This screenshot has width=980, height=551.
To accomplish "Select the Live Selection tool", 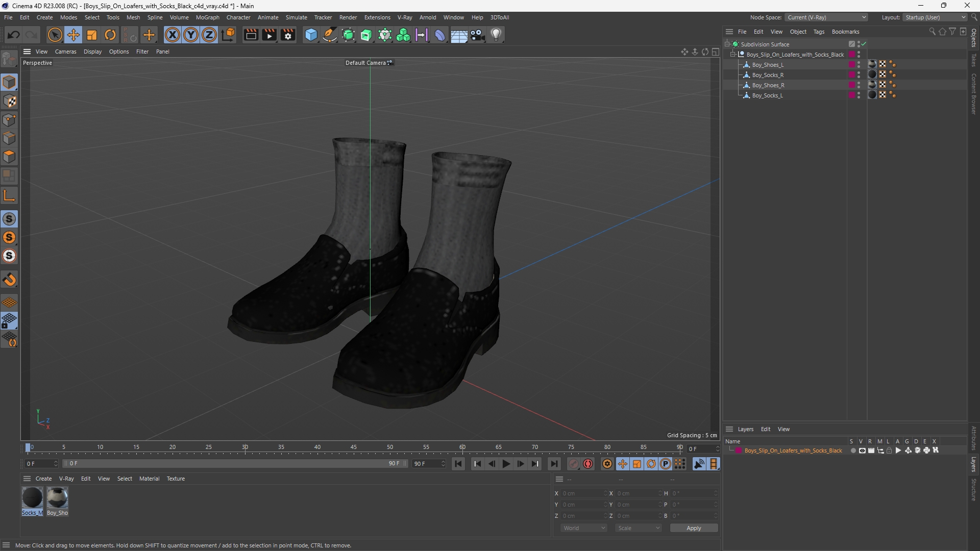I will tap(55, 35).
